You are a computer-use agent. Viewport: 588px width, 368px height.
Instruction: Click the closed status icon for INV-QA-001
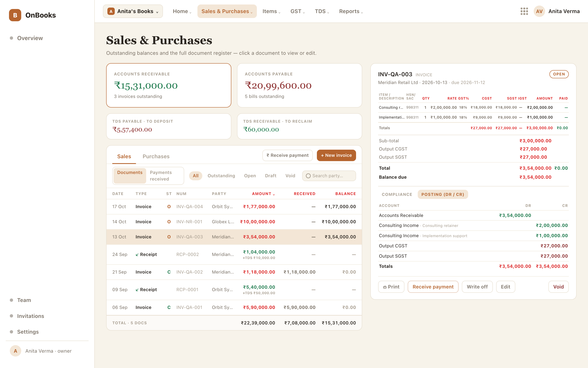[x=169, y=307]
